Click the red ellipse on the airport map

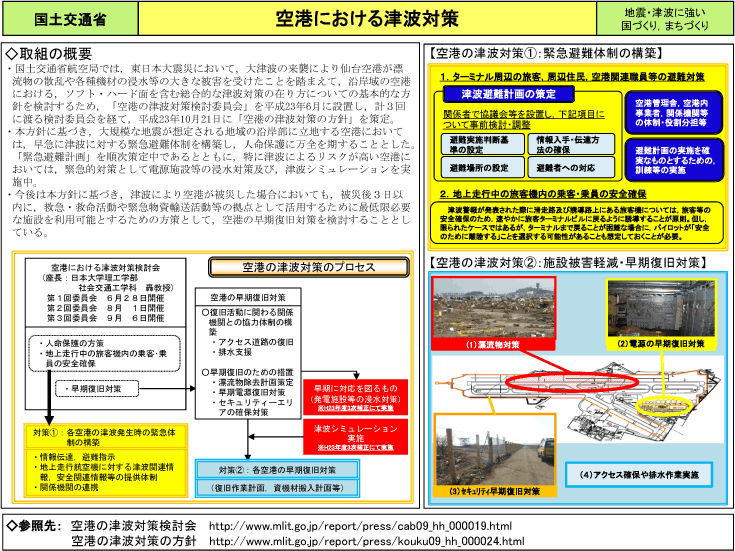coord(571,382)
